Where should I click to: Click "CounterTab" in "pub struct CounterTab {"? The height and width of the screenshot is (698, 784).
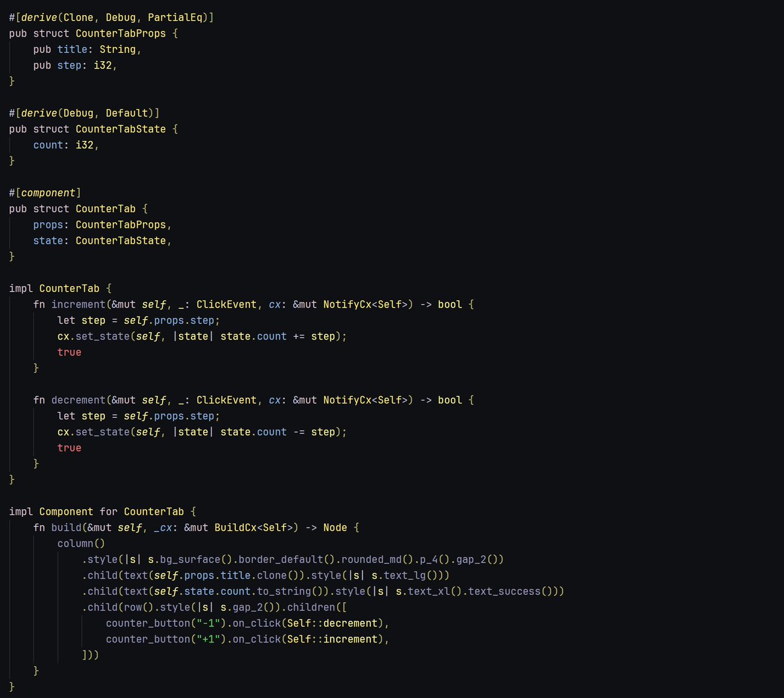[106, 209]
